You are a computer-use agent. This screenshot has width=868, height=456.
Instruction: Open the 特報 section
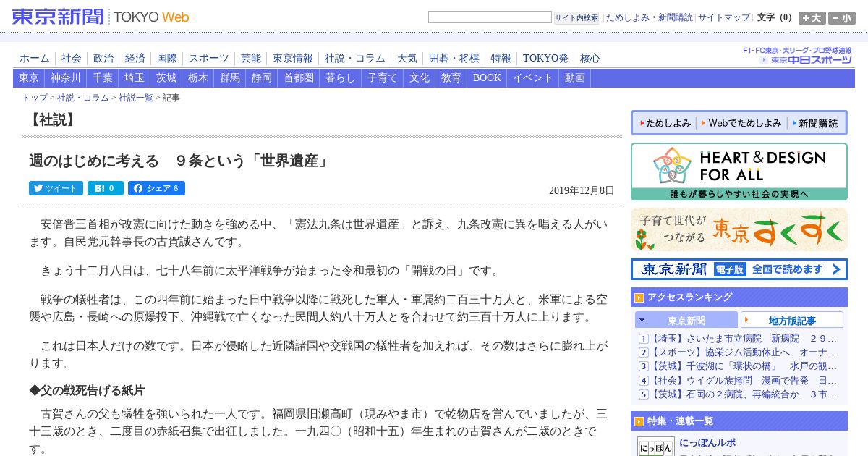[x=501, y=59]
